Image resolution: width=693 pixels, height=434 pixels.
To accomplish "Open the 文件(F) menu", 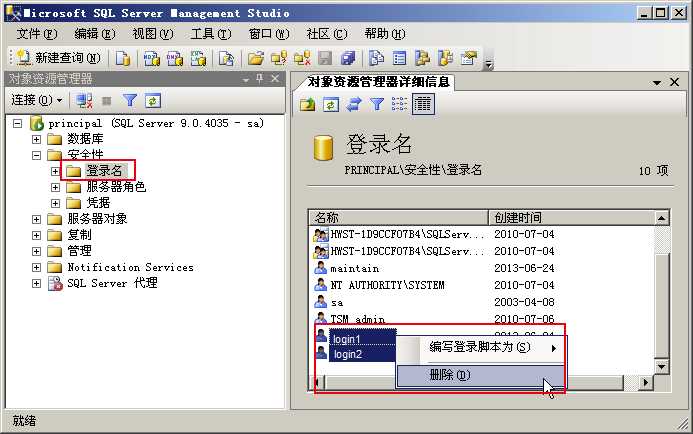I will click(x=37, y=34).
